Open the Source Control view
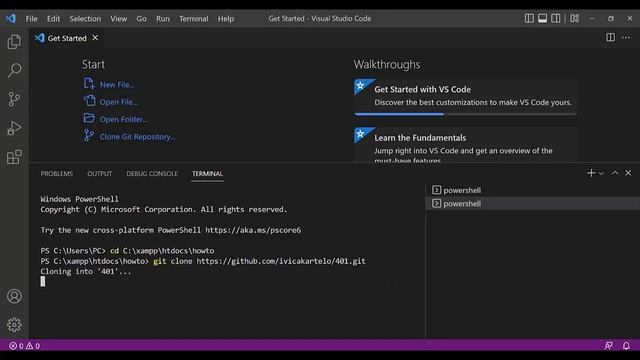The image size is (640, 360). (14, 99)
